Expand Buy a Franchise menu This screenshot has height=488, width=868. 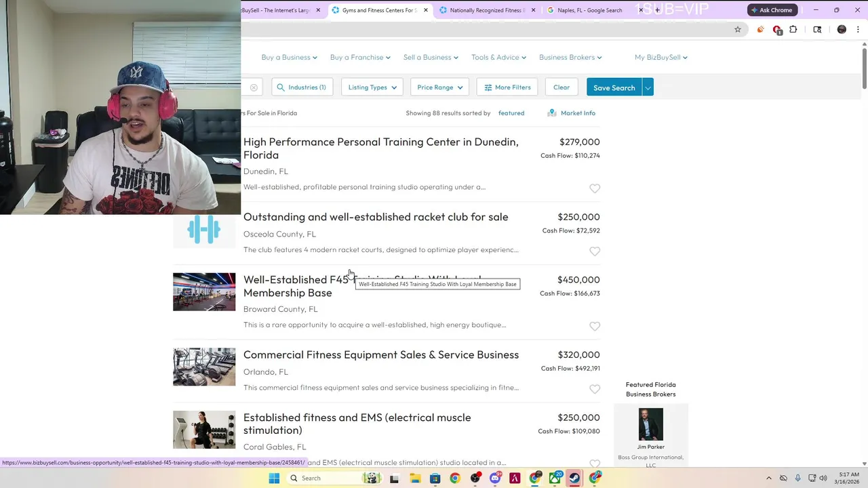360,57
